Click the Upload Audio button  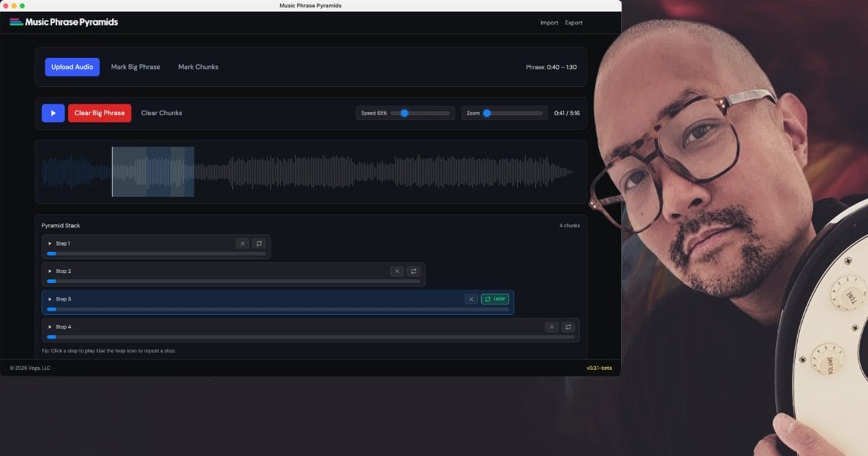click(72, 67)
